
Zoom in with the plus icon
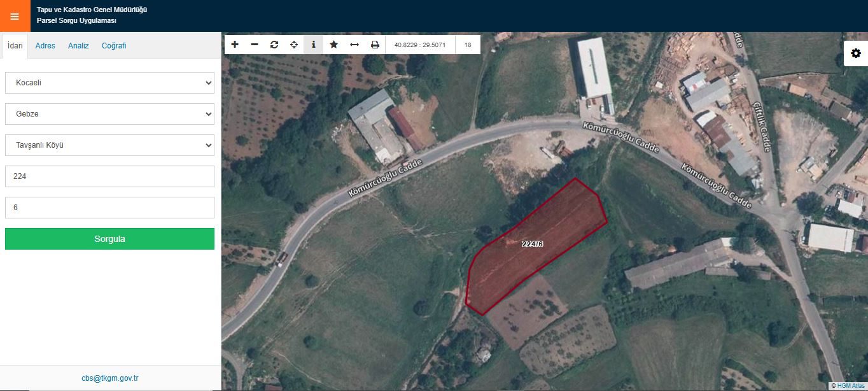click(x=235, y=45)
